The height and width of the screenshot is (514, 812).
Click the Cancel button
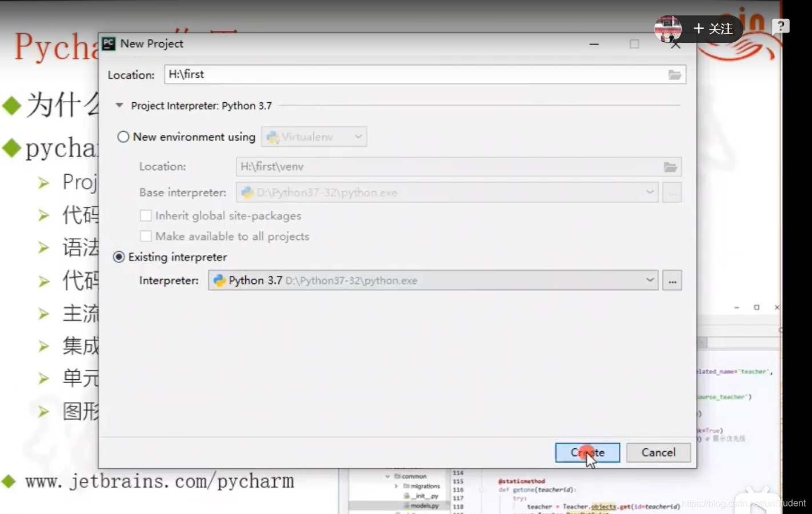[658, 452]
